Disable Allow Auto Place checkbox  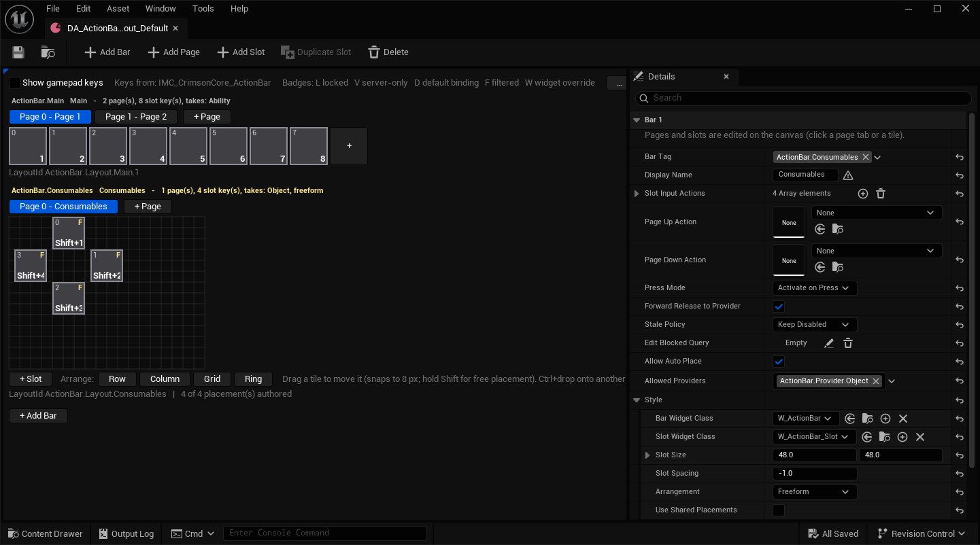pos(779,362)
